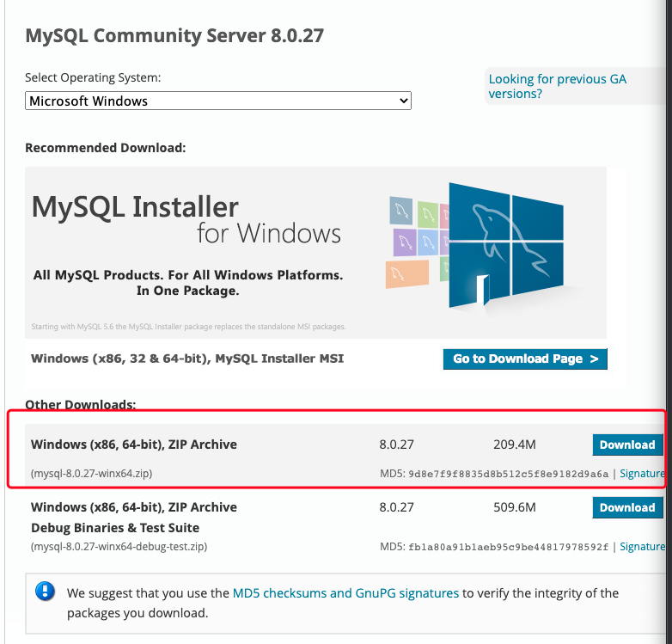Follow the MD5 checksums and GnuPG signatures link
The image size is (672, 644).
click(346, 593)
